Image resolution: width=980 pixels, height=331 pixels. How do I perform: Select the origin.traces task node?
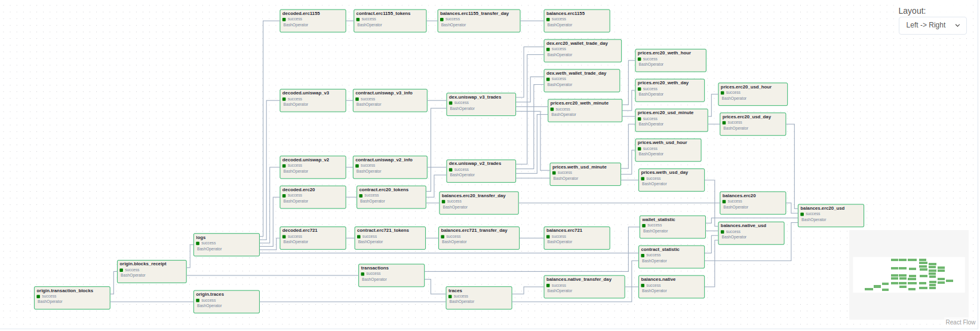click(227, 302)
